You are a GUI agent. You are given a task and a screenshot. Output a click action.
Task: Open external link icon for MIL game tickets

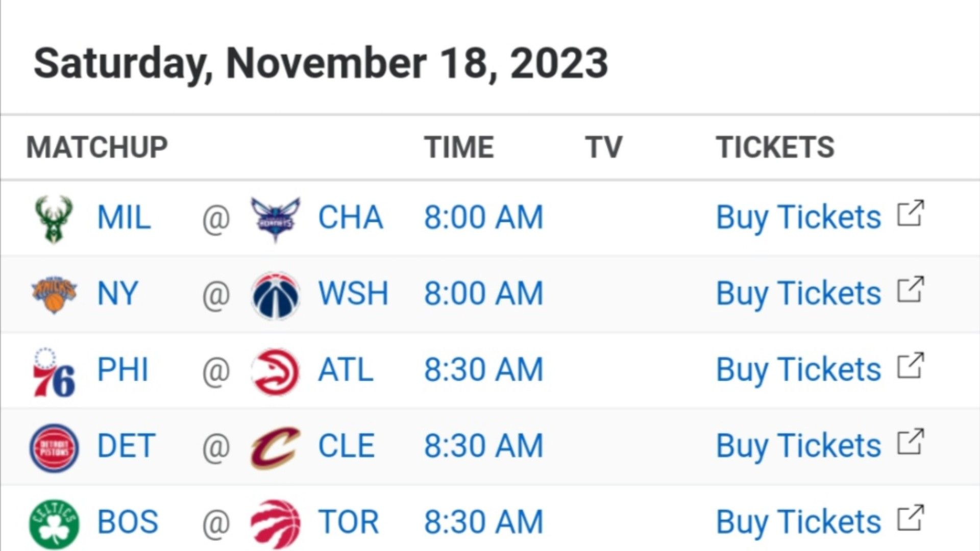(x=911, y=213)
